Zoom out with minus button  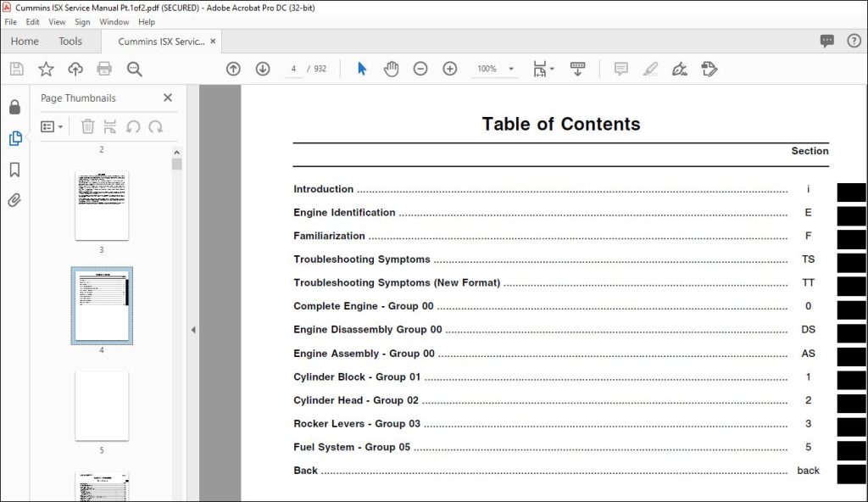coord(420,69)
